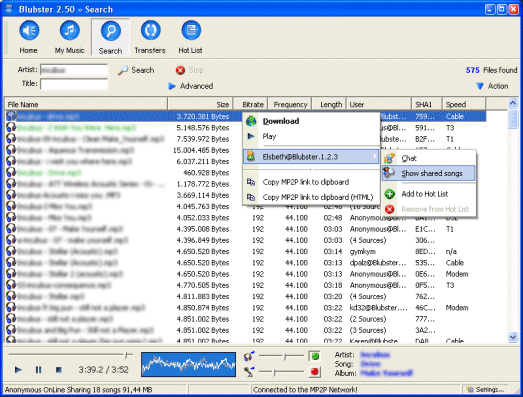The width and height of the screenshot is (523, 397).
Task: Click headphone icon of 5.148.576 Bytes row
Action: click(x=11, y=127)
